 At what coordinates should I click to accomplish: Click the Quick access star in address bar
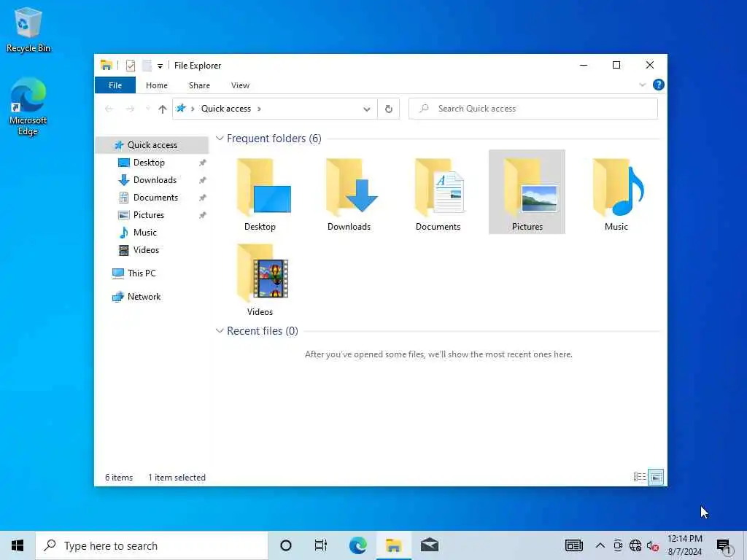point(181,109)
